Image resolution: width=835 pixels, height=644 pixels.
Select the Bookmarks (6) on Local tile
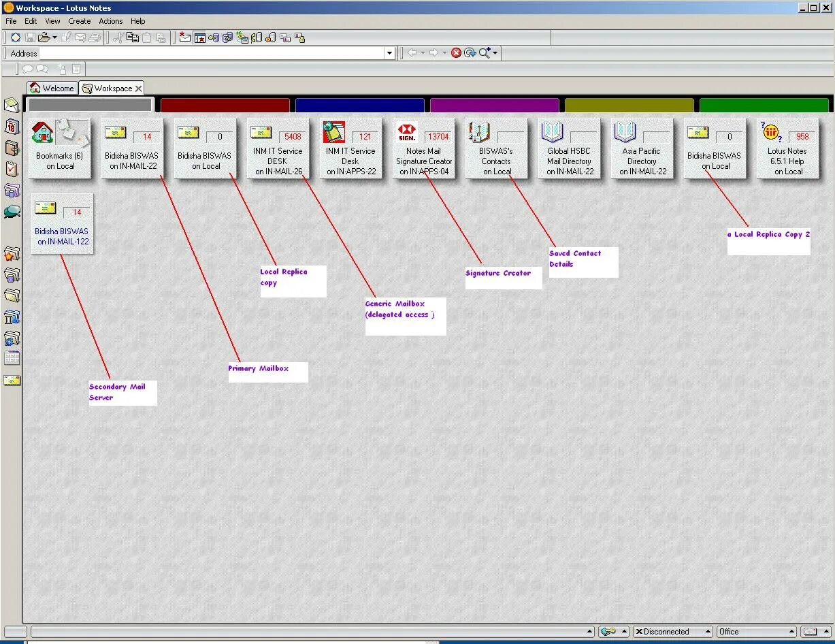(60, 148)
